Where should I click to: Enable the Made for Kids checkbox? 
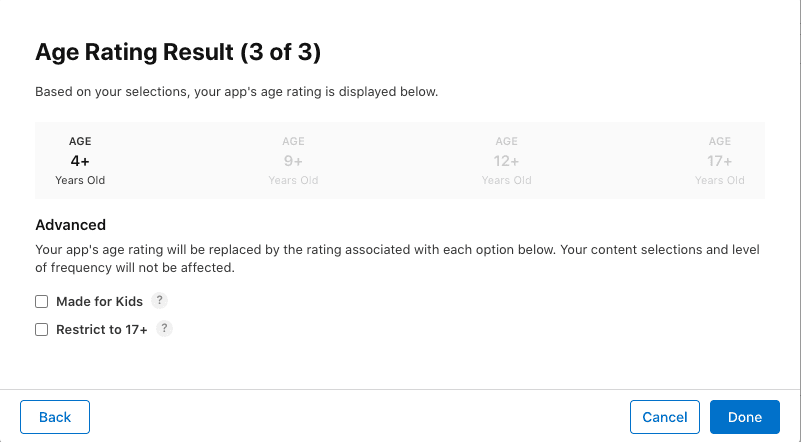pos(42,301)
